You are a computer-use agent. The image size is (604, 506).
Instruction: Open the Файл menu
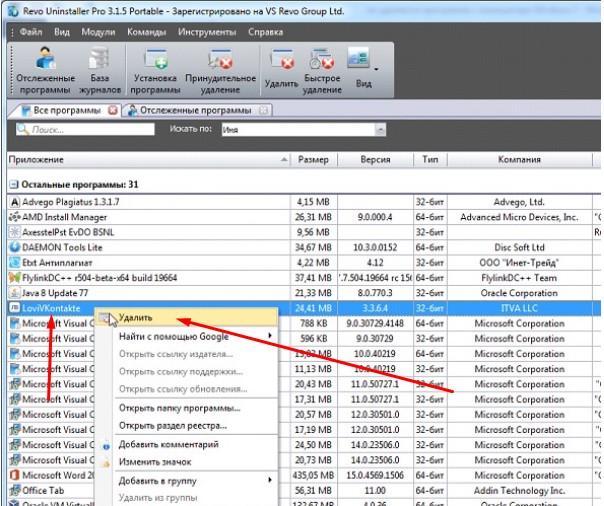pos(31,32)
